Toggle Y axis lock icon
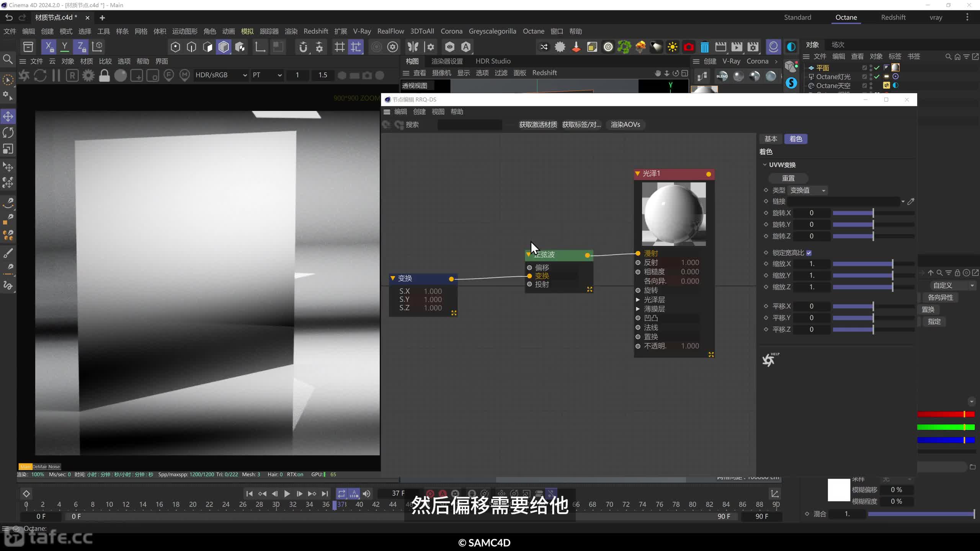 click(65, 47)
